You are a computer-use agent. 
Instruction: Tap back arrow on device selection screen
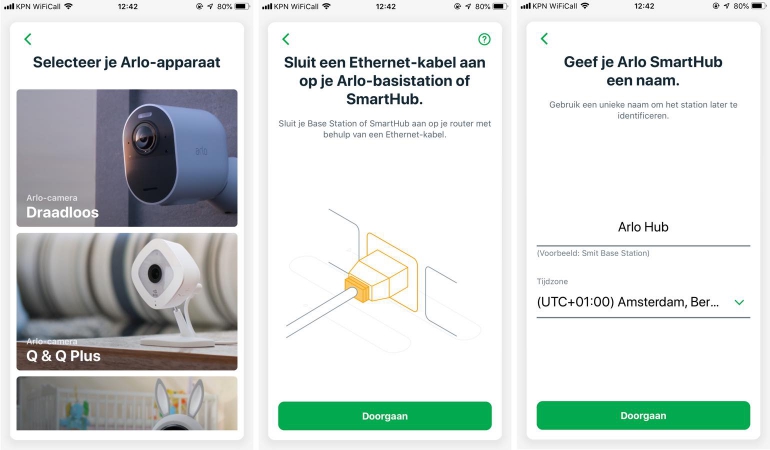(28, 39)
